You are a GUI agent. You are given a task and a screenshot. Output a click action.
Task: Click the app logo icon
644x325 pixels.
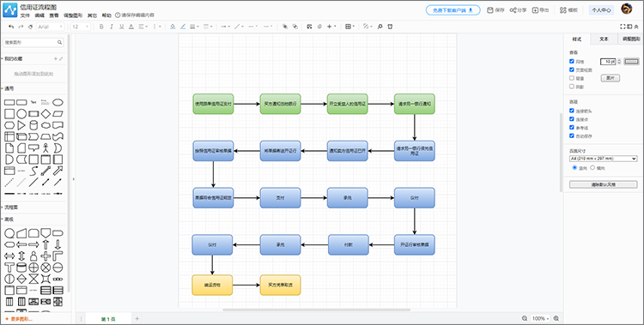point(9,10)
